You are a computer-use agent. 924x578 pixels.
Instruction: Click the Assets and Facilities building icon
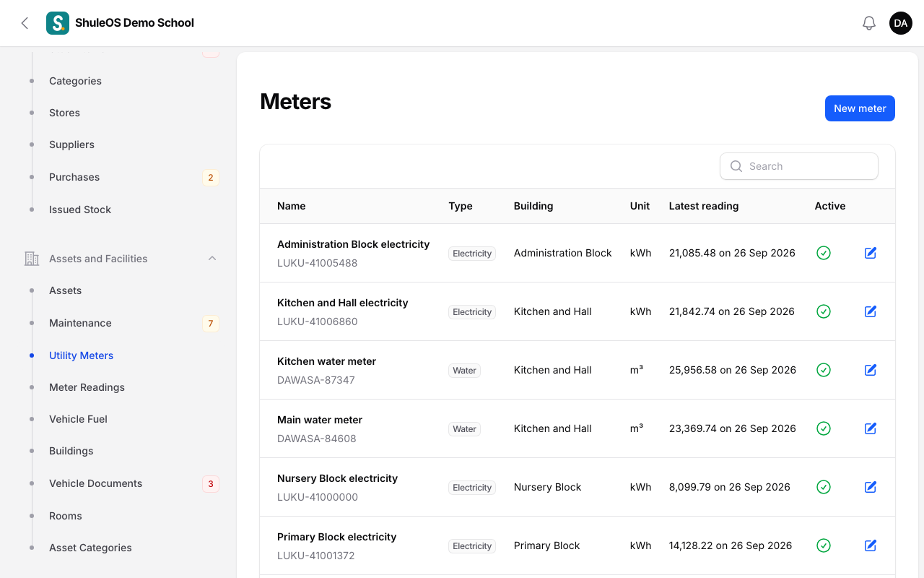click(32, 259)
